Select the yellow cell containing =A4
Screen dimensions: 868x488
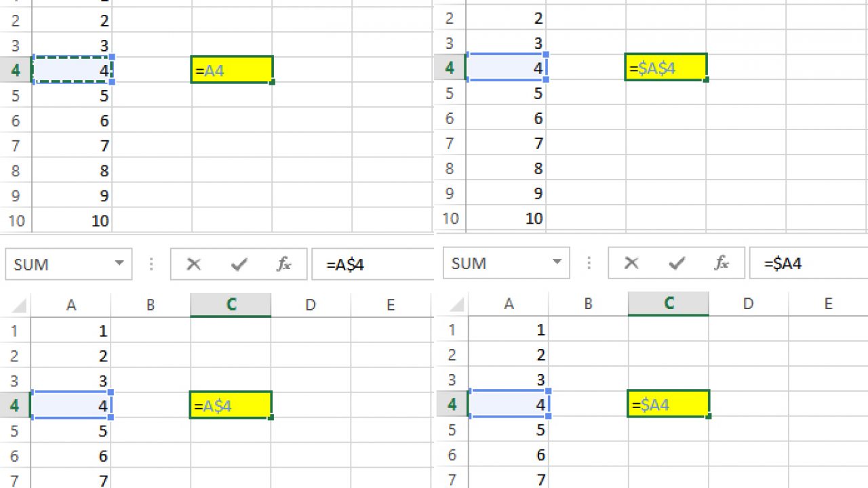pos(232,70)
